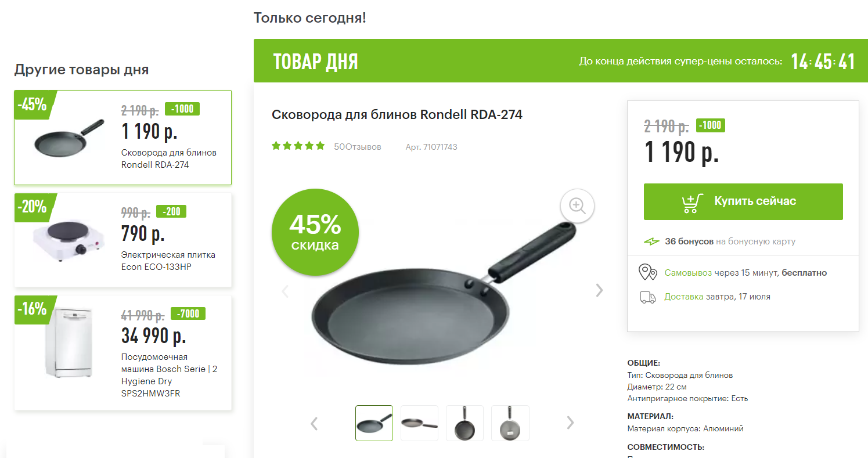This screenshot has width=868, height=458.
Task: Click the map pin pickup icon
Action: click(648, 272)
